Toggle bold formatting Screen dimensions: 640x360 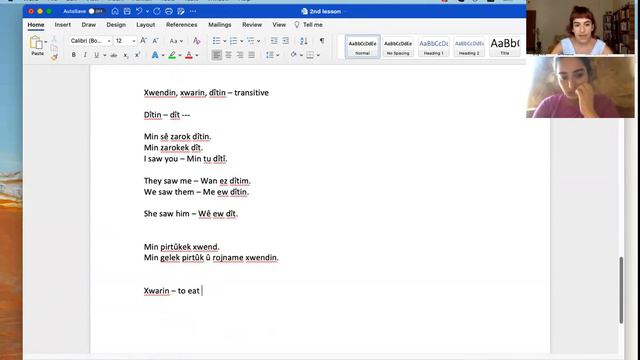click(73, 55)
